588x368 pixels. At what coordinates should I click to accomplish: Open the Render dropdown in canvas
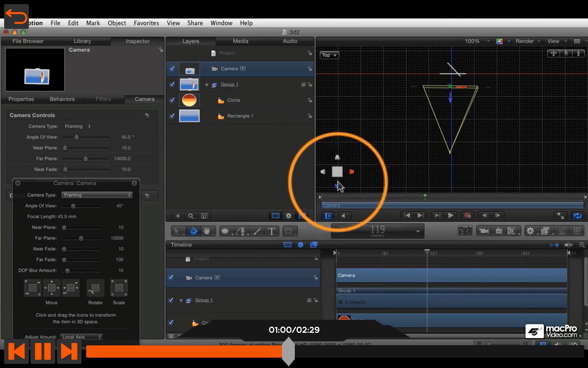(x=528, y=41)
